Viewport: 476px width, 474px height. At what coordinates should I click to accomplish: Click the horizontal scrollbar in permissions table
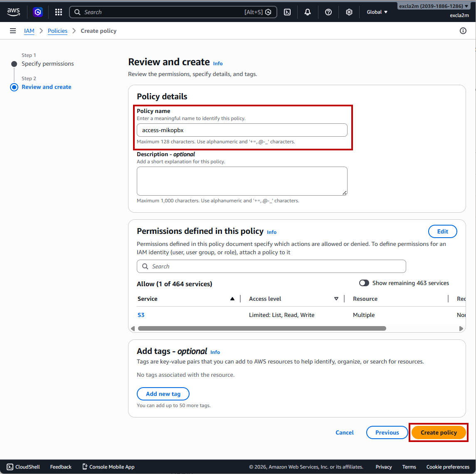[262, 328]
